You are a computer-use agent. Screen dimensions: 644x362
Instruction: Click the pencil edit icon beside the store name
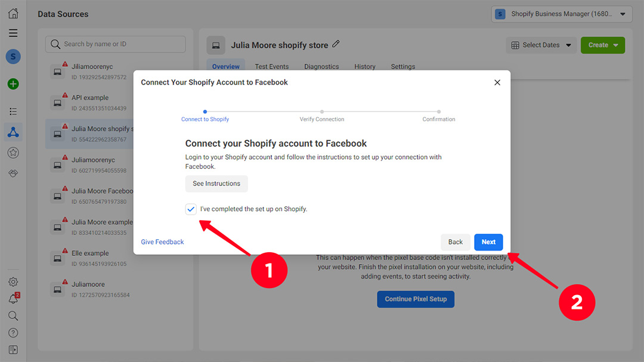pyautogui.click(x=336, y=44)
